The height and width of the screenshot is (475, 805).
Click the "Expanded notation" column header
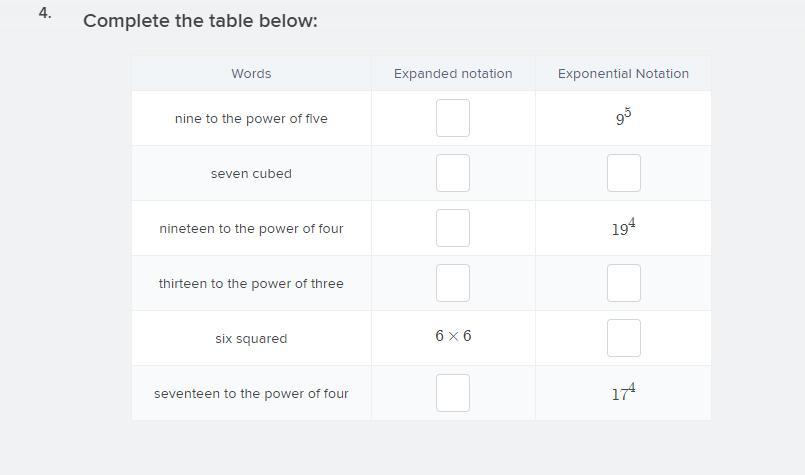(453, 74)
